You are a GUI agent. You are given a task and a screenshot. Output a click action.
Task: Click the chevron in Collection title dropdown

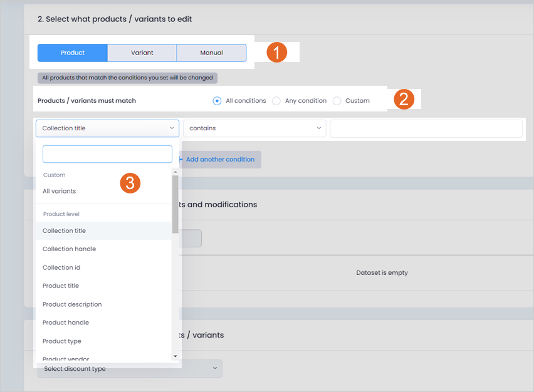coord(172,128)
